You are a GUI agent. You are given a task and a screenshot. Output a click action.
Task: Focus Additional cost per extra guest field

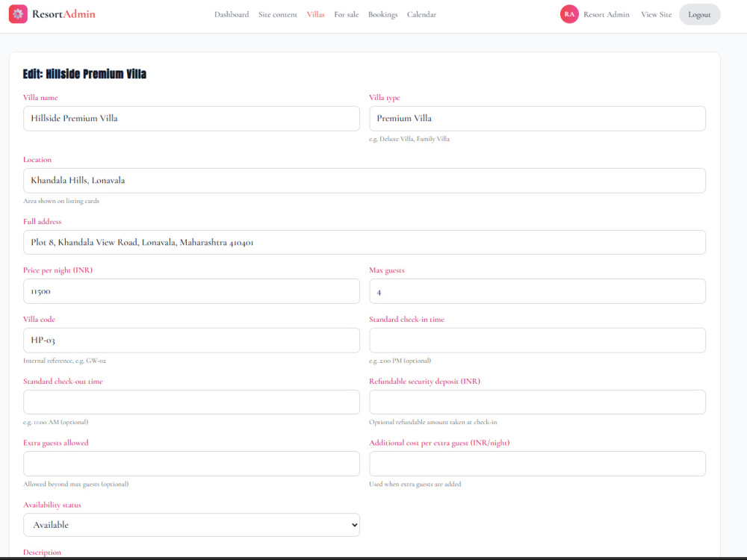(537, 464)
